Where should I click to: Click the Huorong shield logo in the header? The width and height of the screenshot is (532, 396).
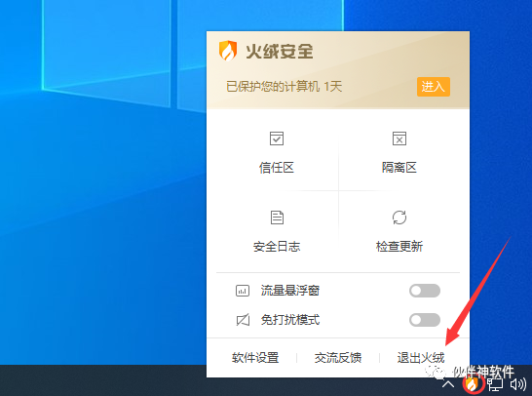[x=228, y=51]
